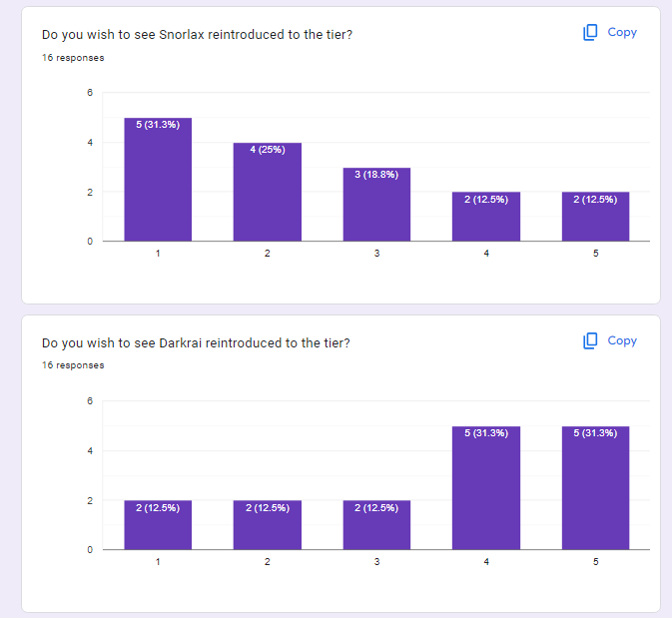The width and height of the screenshot is (672, 618).
Task: Click the Snorlax bar showing 5 (31.3%)
Action: 158,180
